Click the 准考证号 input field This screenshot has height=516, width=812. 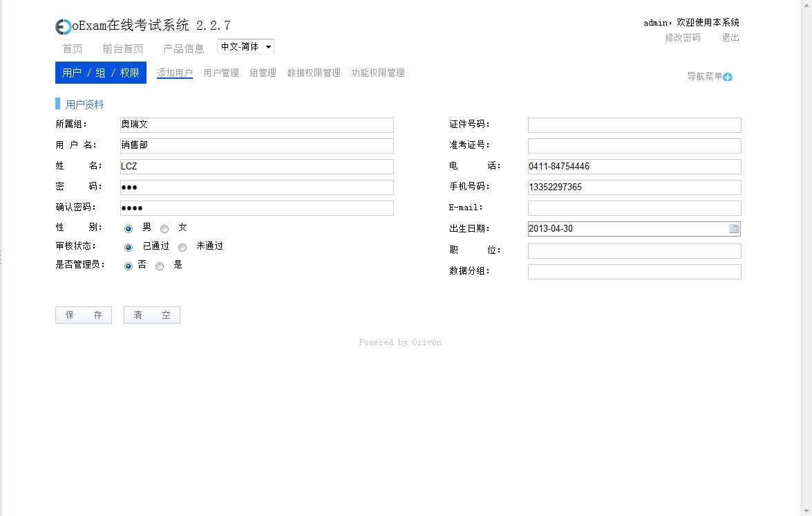(634, 145)
